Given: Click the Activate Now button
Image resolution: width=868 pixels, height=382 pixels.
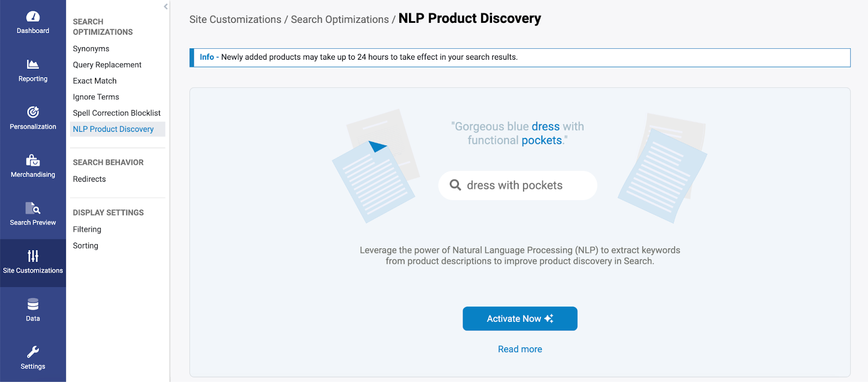Looking at the screenshot, I should click(519, 319).
